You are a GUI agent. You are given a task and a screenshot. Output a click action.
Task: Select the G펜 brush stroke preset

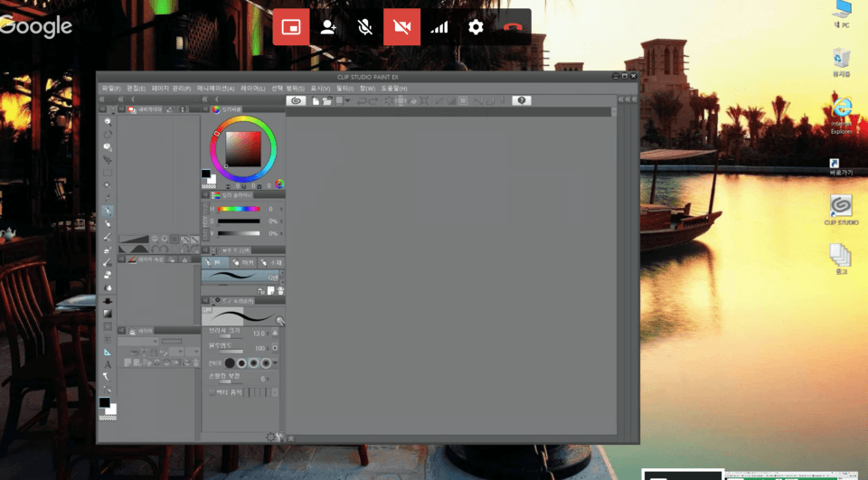[x=241, y=276]
